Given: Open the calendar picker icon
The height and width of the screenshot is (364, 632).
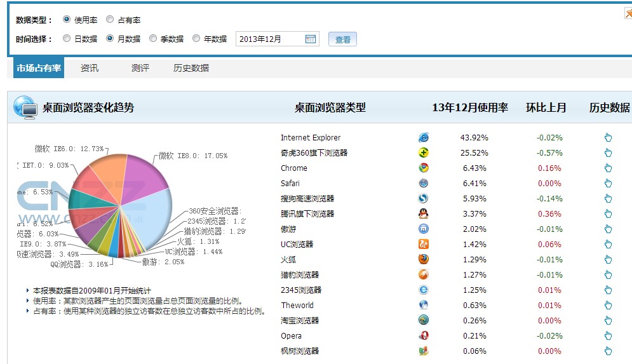Looking at the screenshot, I should (x=311, y=39).
